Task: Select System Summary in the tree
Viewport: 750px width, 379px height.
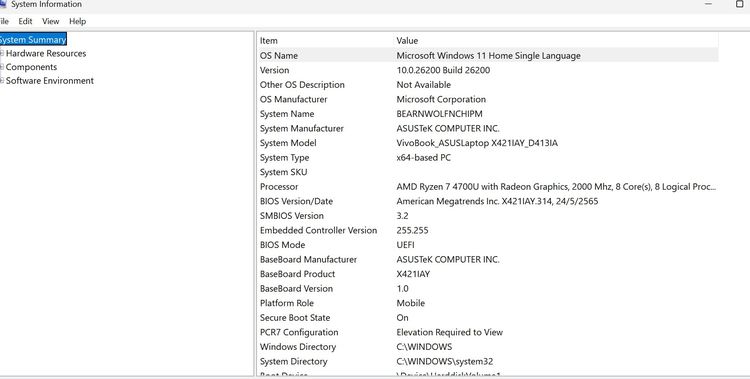Action: tap(33, 40)
